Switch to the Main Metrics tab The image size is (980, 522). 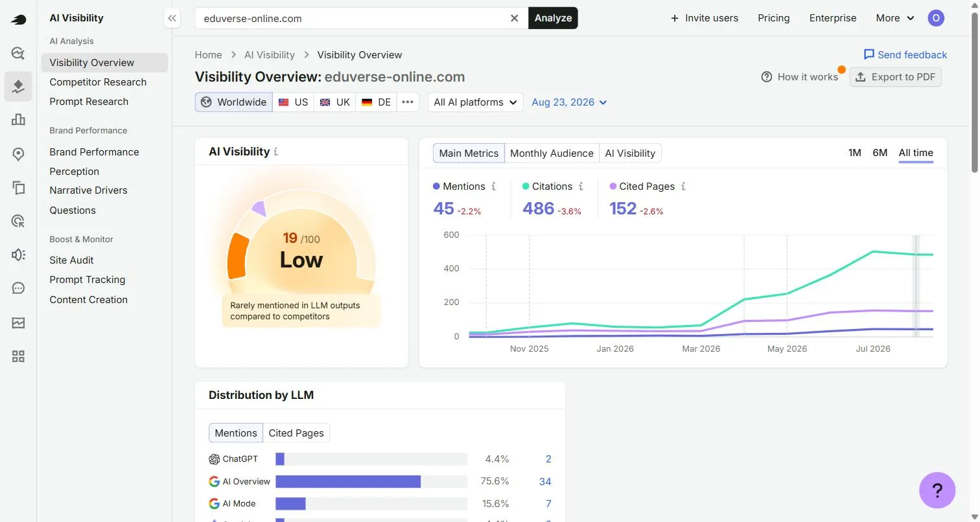469,153
